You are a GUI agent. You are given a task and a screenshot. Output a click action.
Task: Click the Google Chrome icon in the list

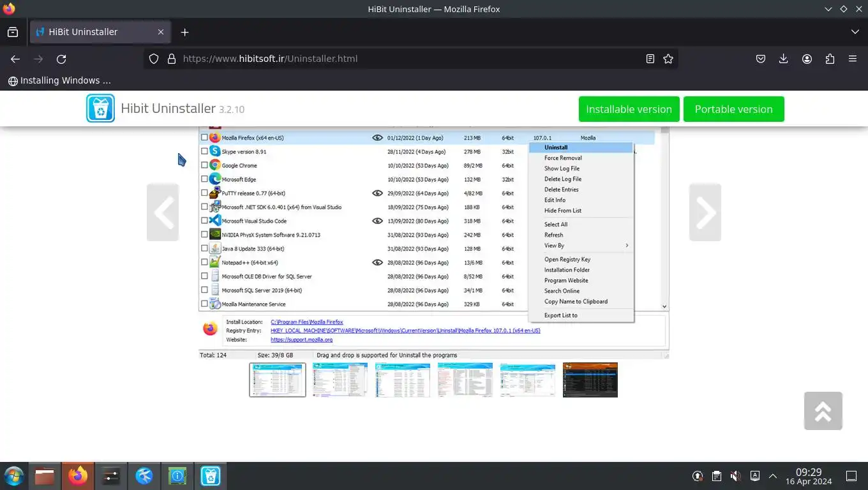215,165
